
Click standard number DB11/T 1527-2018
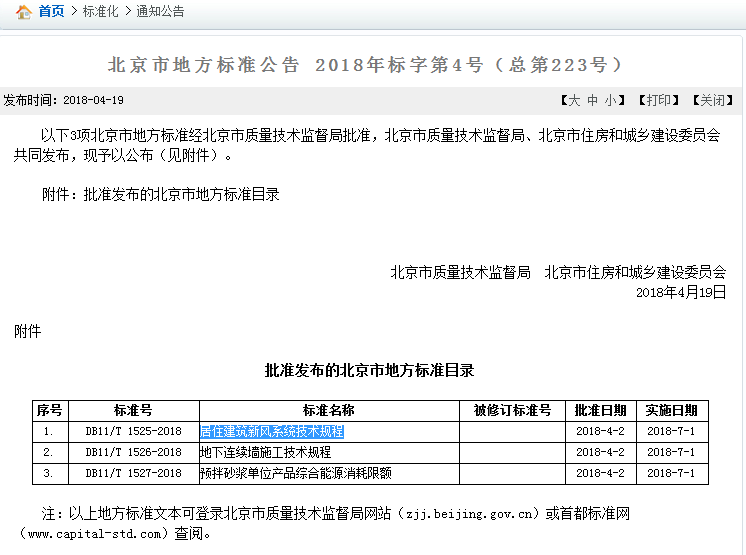click(x=133, y=473)
